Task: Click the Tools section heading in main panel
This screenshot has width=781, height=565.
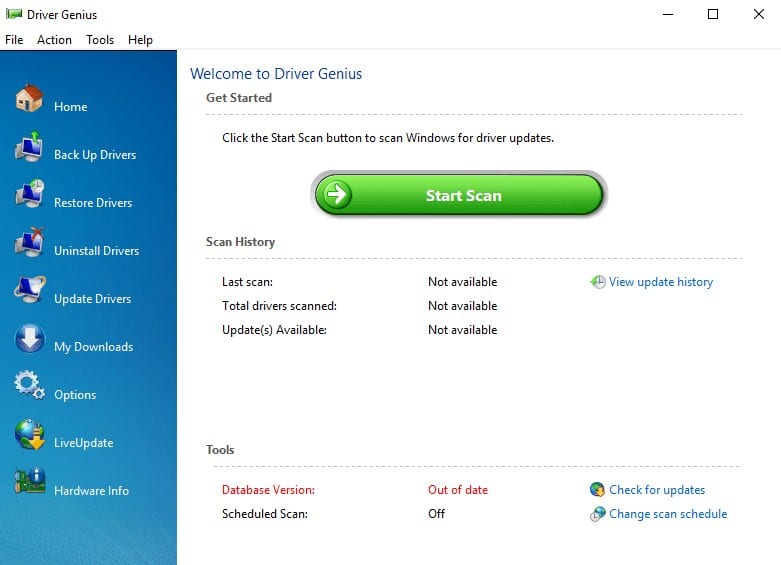Action: click(x=220, y=449)
